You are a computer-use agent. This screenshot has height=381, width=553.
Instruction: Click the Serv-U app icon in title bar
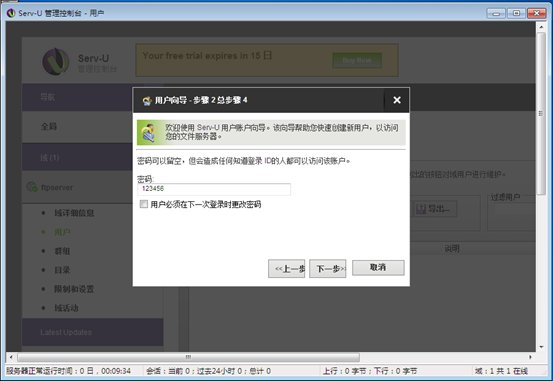coord(11,13)
